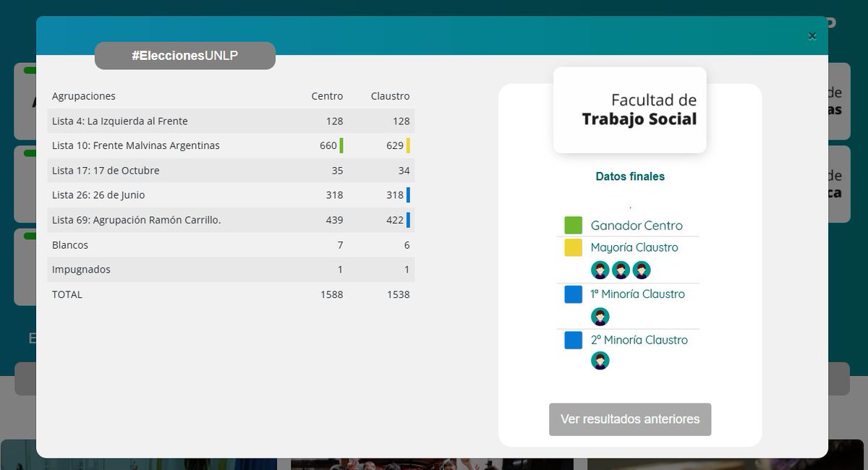868x470 pixels.
Task: Click the green bar beside 660
Action: [341, 145]
